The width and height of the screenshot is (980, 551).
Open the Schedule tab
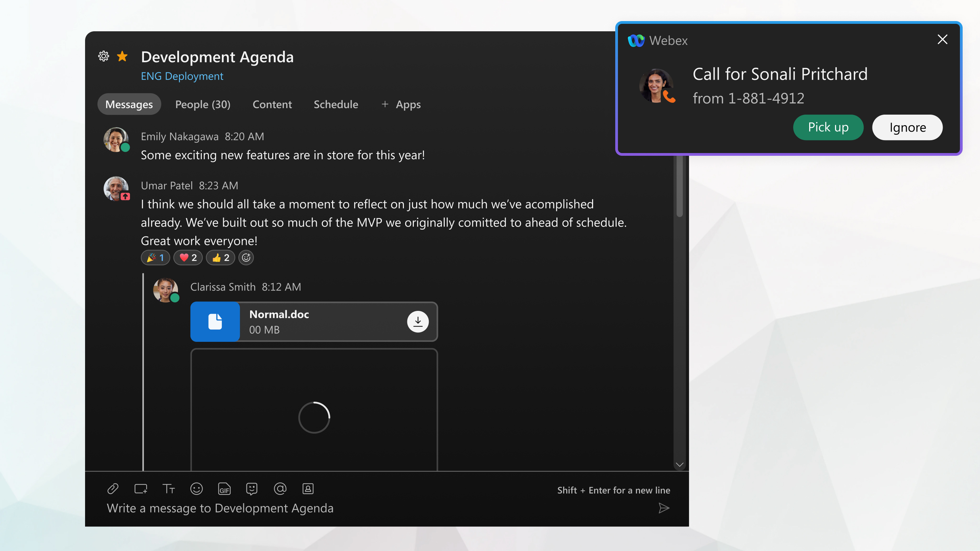coord(335,104)
